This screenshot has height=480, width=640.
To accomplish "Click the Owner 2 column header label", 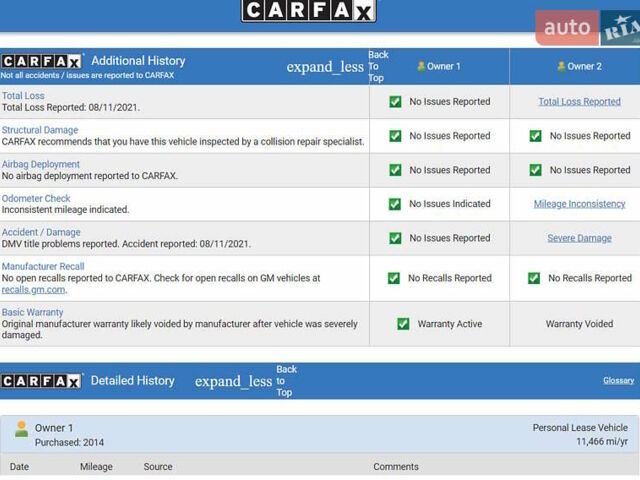I will [x=584, y=67].
